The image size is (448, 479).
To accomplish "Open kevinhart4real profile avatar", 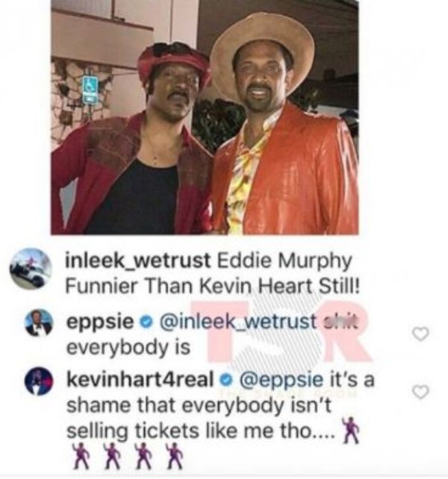I will (39, 381).
